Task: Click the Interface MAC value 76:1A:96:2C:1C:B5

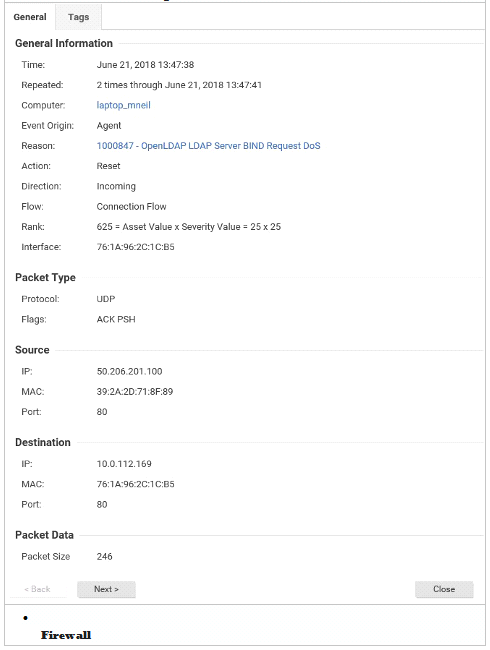Action: (x=136, y=247)
